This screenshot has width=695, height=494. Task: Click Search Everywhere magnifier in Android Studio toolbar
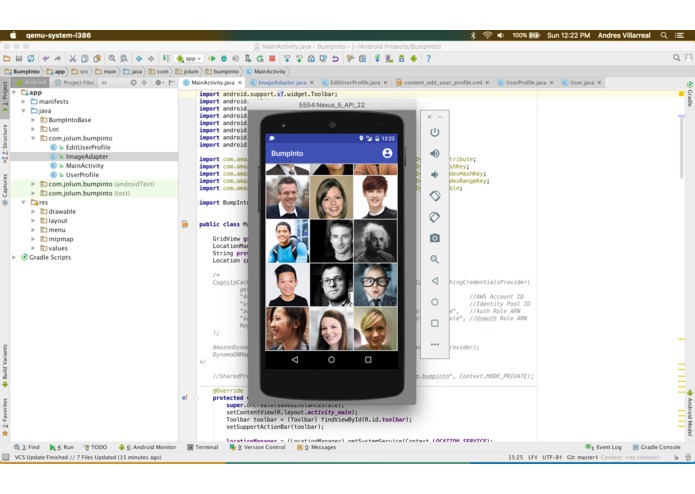(x=676, y=58)
